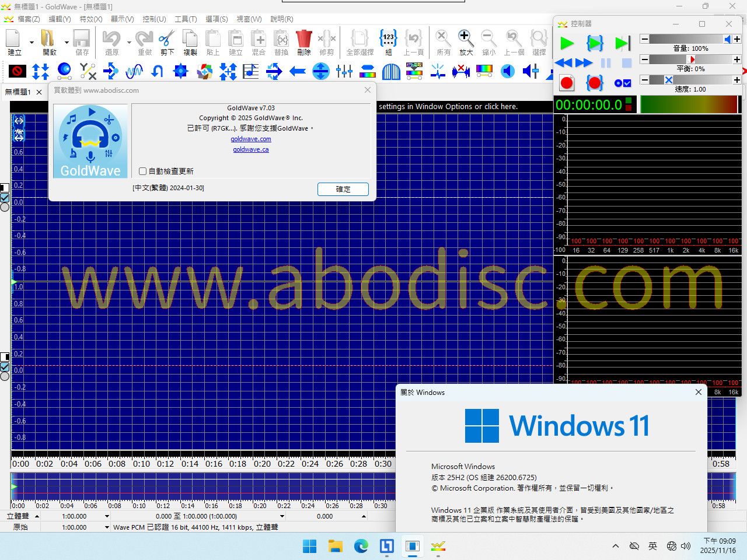Click the Zoom In (放大) magnifier icon
The height and width of the screenshot is (560, 747).
[x=465, y=40]
